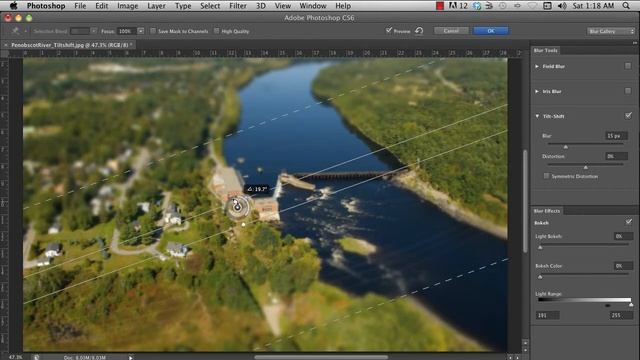The image size is (640, 360).
Task: Click the blur pin tool icon in options bar
Action: (16, 31)
